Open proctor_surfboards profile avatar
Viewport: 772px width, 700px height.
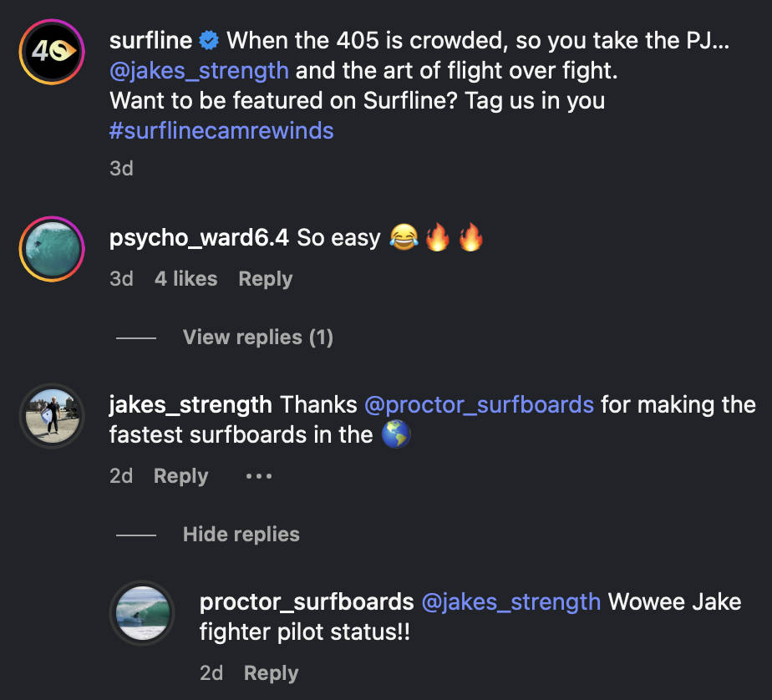(x=142, y=613)
